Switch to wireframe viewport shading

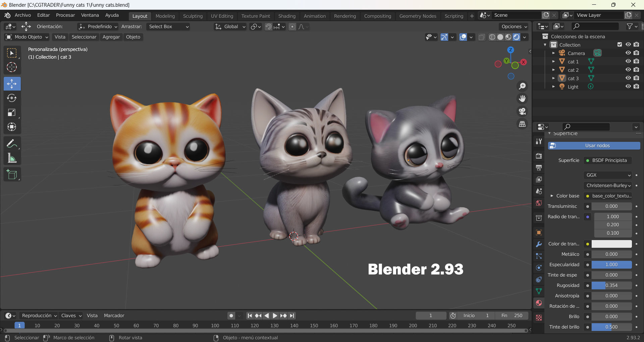[x=492, y=37]
